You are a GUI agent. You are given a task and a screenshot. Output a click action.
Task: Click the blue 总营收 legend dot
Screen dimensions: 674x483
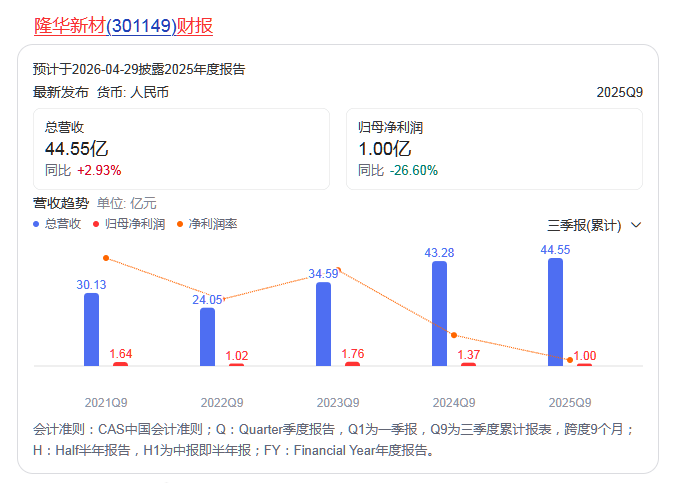[x=37, y=224]
